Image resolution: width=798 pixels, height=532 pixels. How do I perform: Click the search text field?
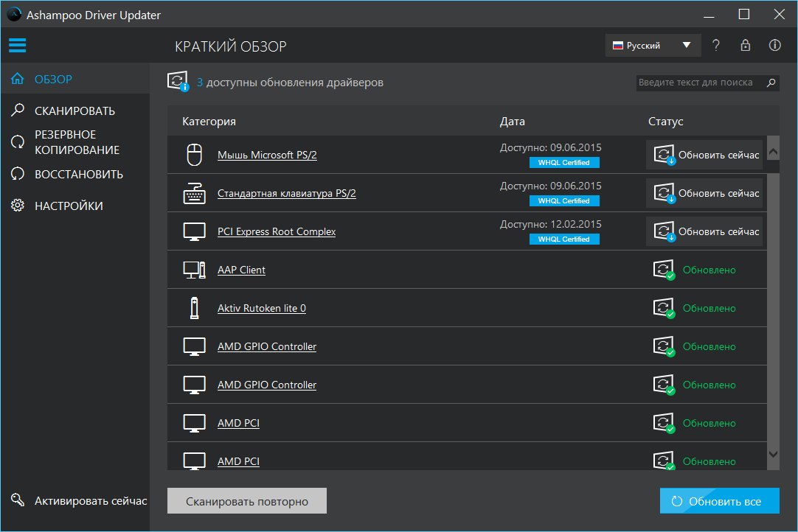[x=707, y=83]
